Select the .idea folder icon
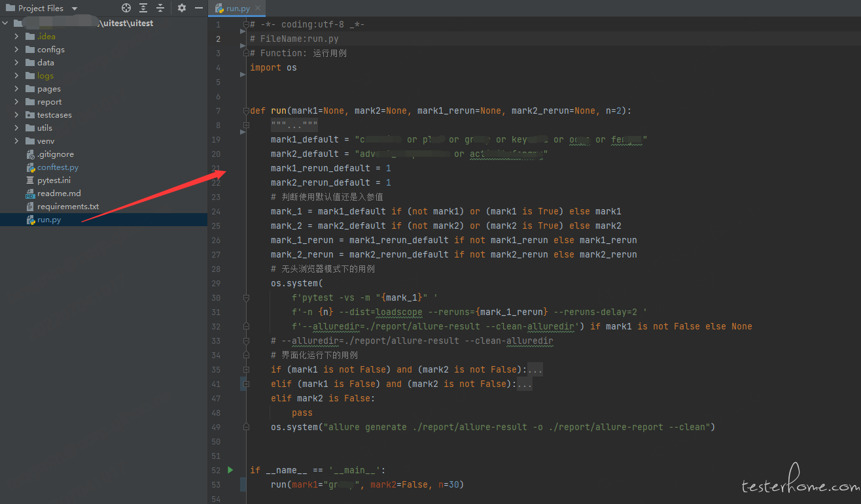Image resolution: width=861 pixels, height=504 pixels. pyautogui.click(x=30, y=37)
